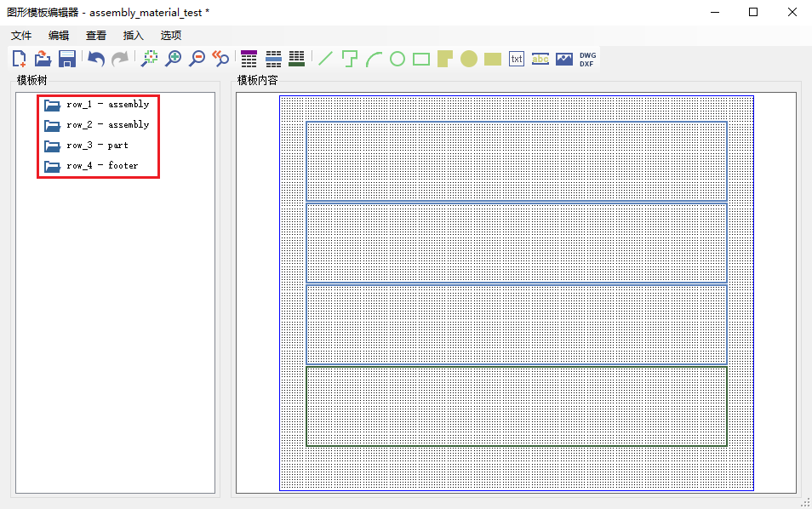This screenshot has height=509, width=812.
Task: Open the 插入 menu
Action: 133,35
